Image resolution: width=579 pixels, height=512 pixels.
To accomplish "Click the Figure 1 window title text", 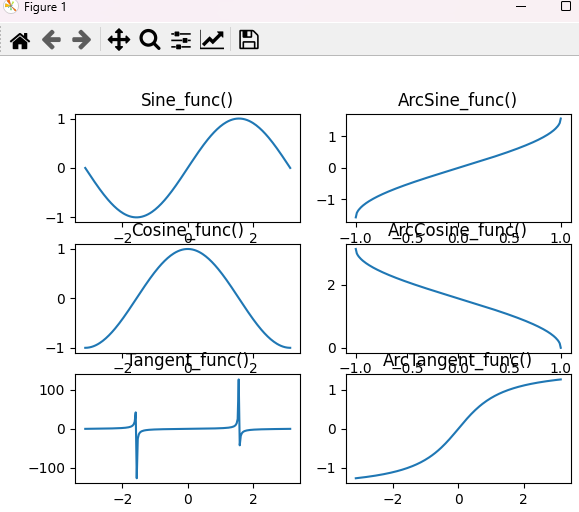I will coord(45,7).
